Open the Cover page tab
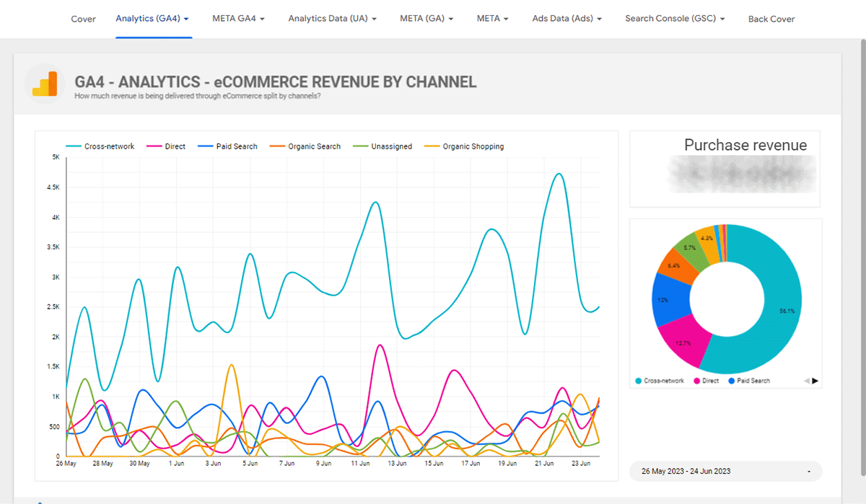This screenshot has width=866, height=504. [x=83, y=19]
